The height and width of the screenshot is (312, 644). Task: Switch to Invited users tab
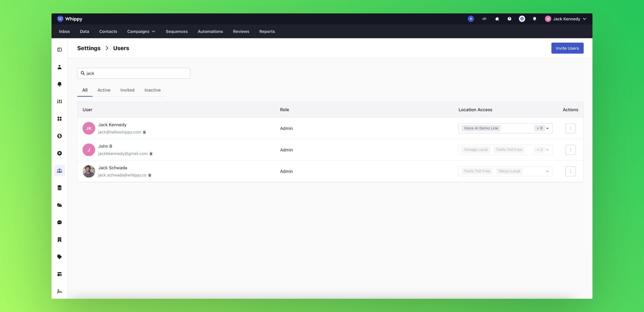point(127,90)
